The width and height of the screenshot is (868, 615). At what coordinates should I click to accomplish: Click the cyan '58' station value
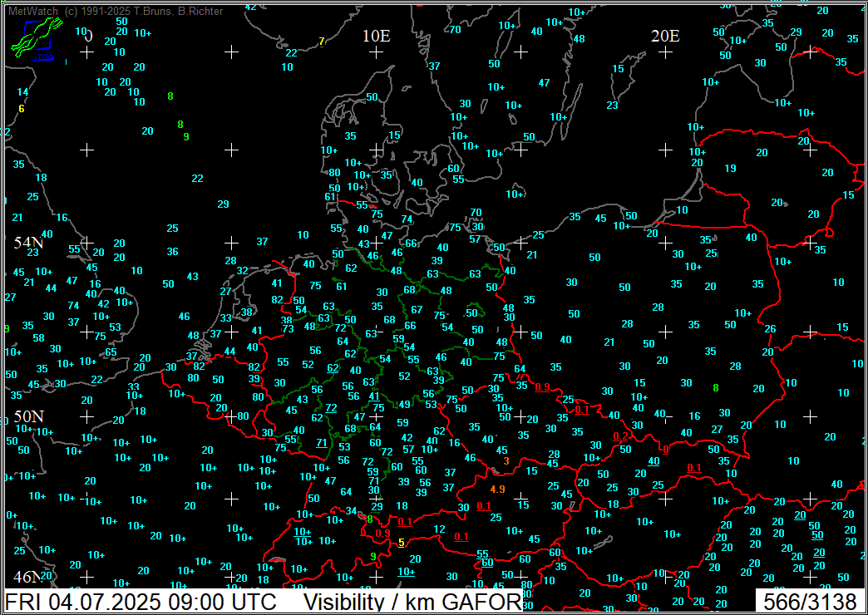click(x=38, y=337)
